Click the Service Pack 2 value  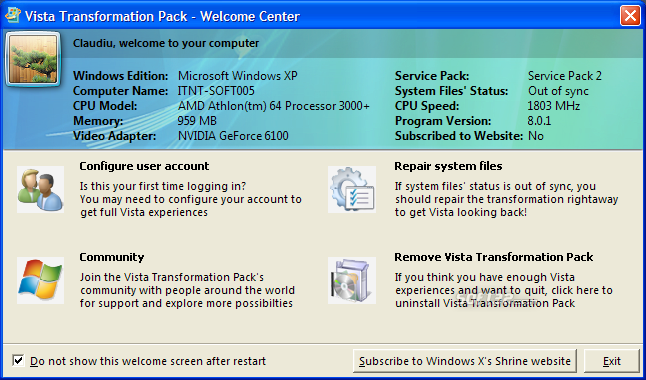pos(565,76)
